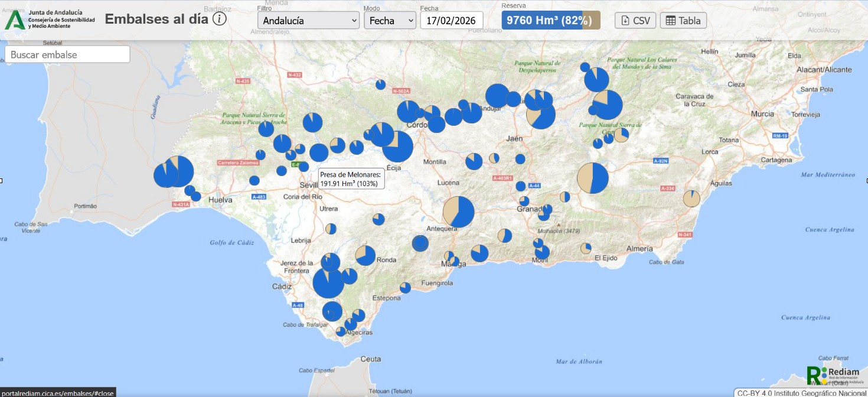Click the Presa de Melonares tooltip
Screen dimensions: 868x397
pos(351,179)
